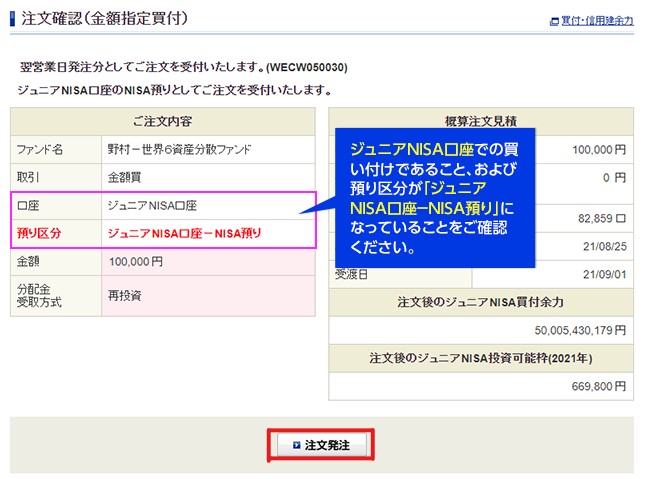
Task: Click the 21/08/25 date value
Action: (x=605, y=247)
